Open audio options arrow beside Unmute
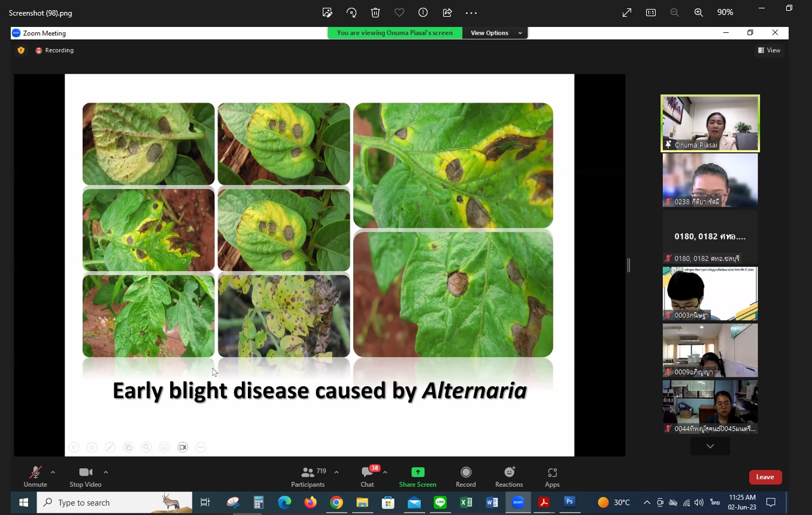Screen dimensions: 812x515 coord(53,472)
